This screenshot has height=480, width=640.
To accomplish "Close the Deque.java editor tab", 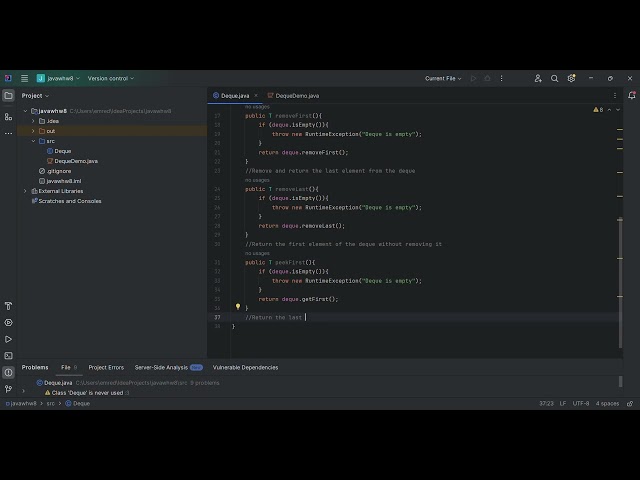I will (256, 96).
